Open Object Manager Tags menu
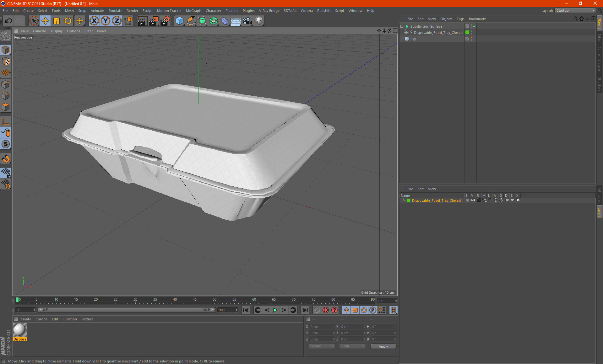Screen dimensions: 603x364 (460, 19)
